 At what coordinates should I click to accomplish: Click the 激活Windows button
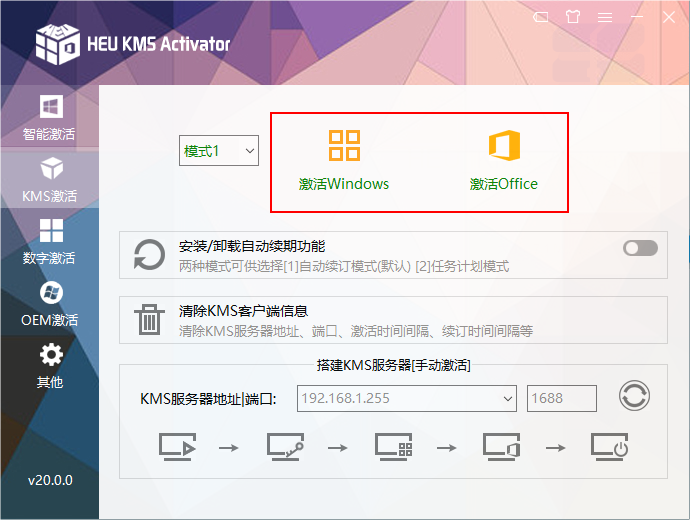344,161
